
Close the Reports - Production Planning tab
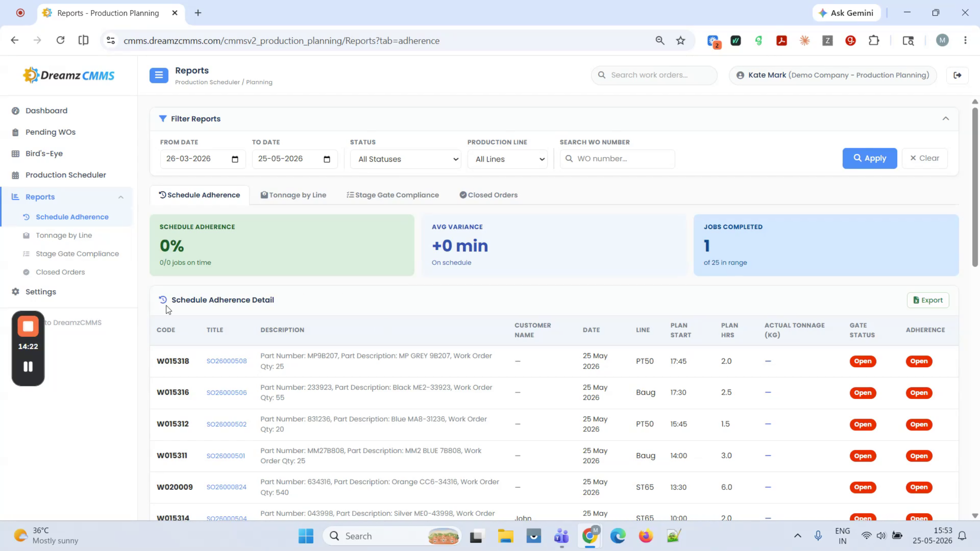(x=175, y=13)
